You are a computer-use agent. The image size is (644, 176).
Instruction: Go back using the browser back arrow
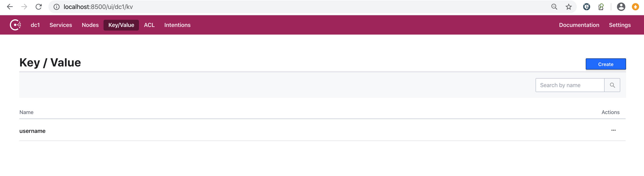9,7
